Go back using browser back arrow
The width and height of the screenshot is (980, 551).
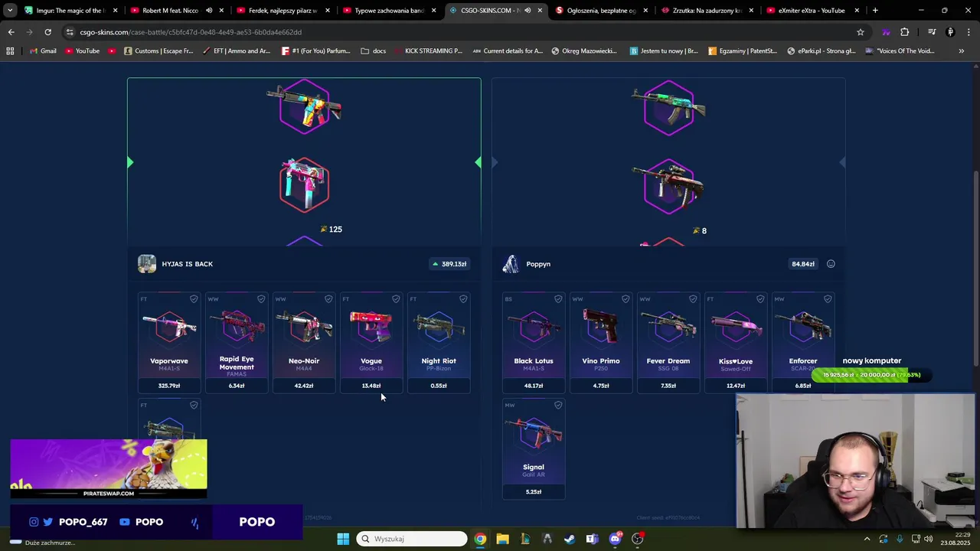(11, 32)
